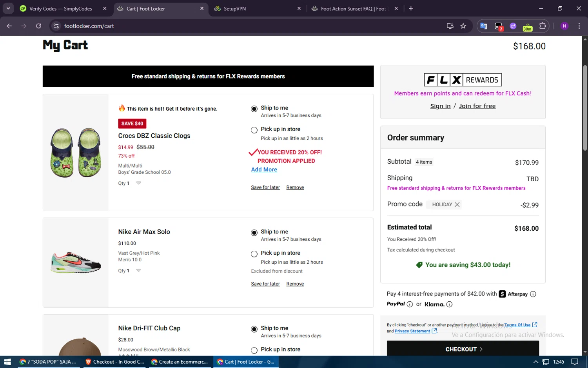Click the taskbar clock 12:45
Screen dimensions: 588x368
pos(559,362)
